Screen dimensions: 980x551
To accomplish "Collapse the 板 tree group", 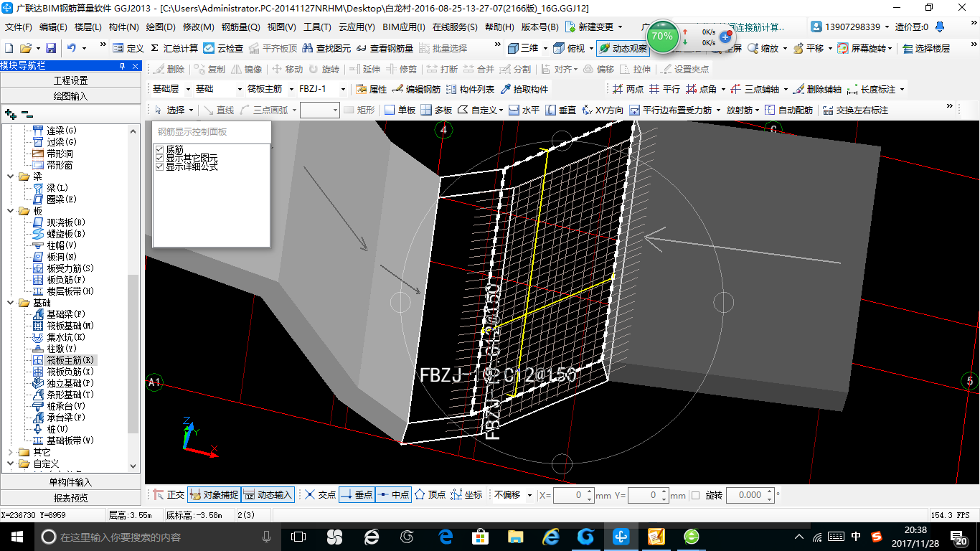I will pos(10,211).
